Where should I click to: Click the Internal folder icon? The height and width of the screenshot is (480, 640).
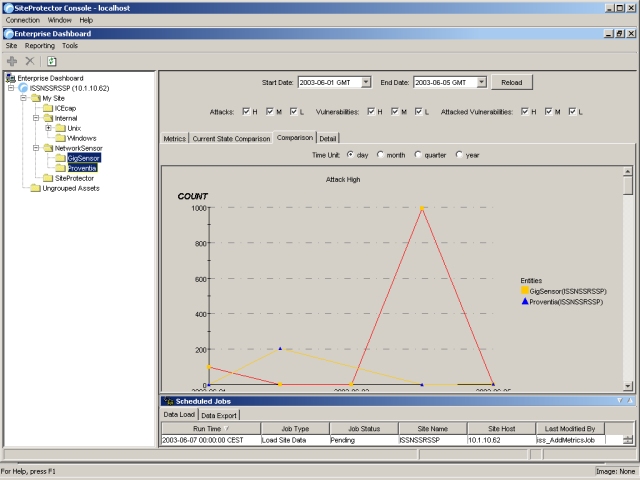click(48, 118)
